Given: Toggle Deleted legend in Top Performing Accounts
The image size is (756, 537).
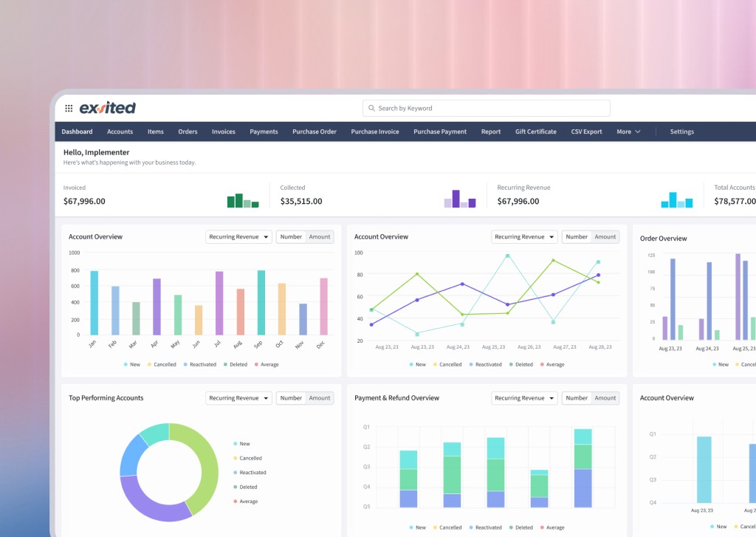Looking at the screenshot, I should point(245,487).
